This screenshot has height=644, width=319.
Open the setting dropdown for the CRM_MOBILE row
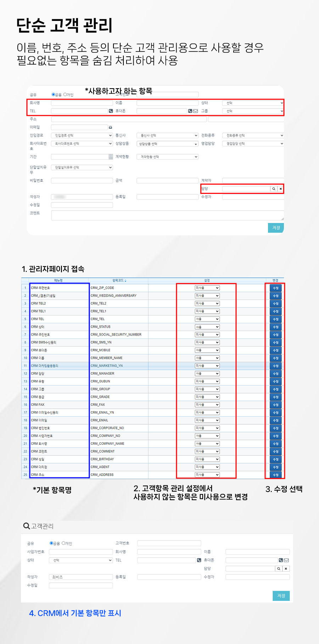tap(207, 350)
